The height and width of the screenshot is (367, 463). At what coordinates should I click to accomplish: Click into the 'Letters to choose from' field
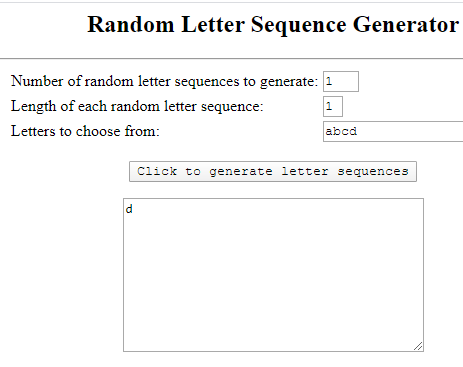click(393, 132)
